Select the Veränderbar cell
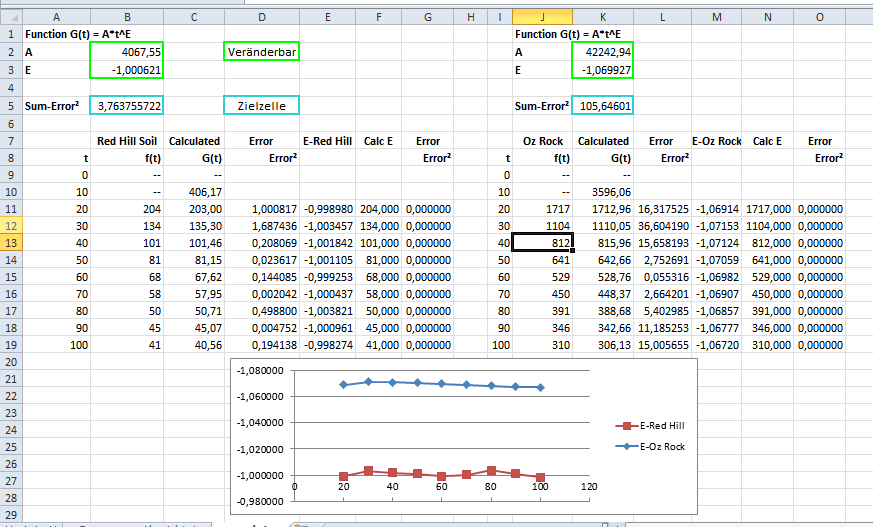This screenshot has height=527, width=873. (x=261, y=52)
